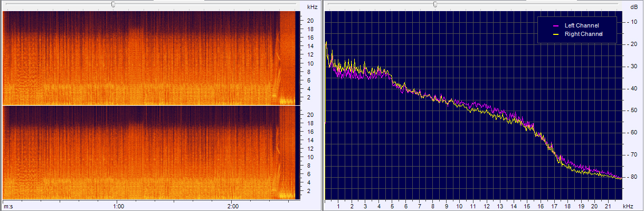Click the 20 kHz label beside the upper spectrogram
This screenshot has width=644, height=211.
[311, 21]
